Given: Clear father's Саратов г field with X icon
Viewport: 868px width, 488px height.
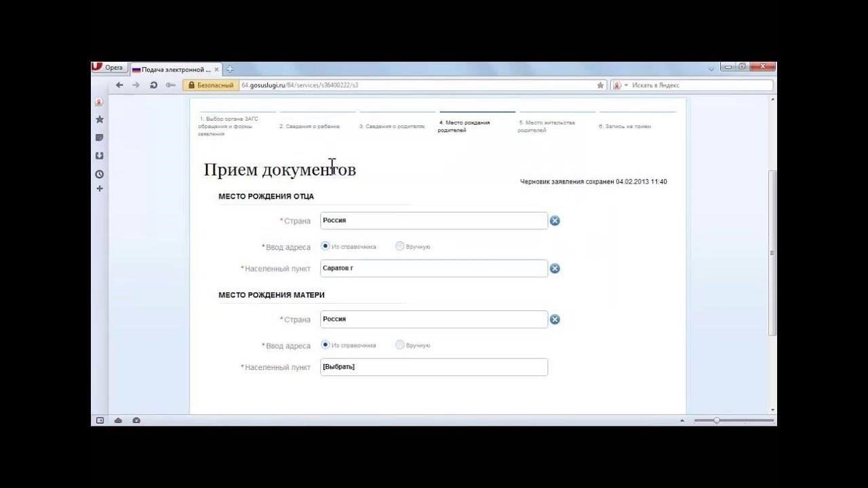Looking at the screenshot, I should 555,268.
